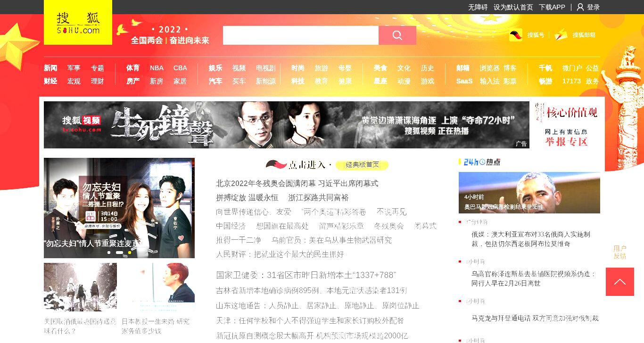Image resolution: width=644 pixels, height=343 pixels.
Task: Open the 游戏 channel
Action: [428, 81]
